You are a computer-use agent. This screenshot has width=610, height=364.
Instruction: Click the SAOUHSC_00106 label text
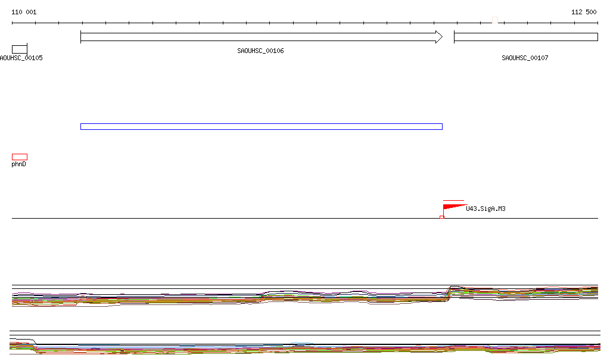(x=261, y=51)
